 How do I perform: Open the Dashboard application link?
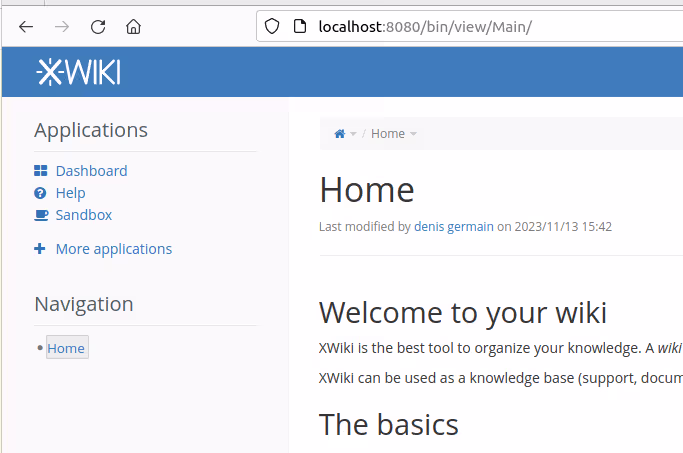click(91, 171)
